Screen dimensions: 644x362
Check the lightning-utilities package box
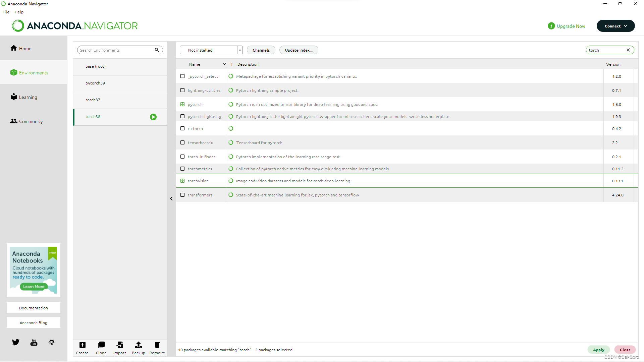tap(182, 90)
